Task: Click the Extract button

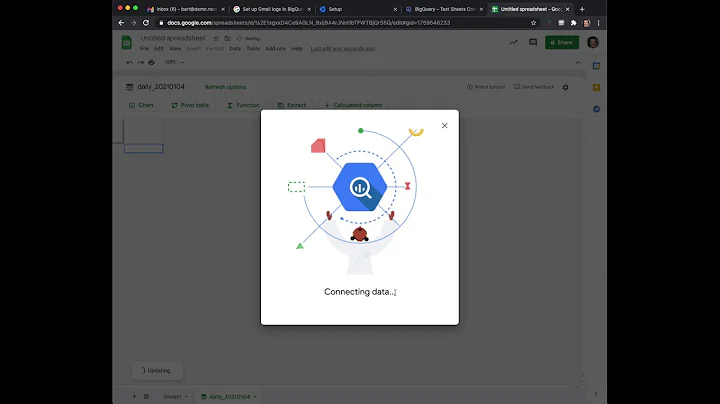Action: 292,105
